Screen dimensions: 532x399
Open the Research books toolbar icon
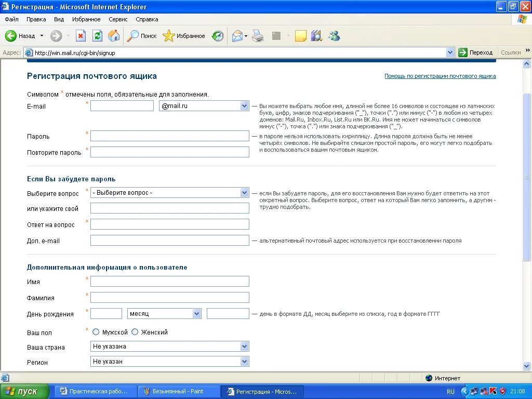point(316,36)
